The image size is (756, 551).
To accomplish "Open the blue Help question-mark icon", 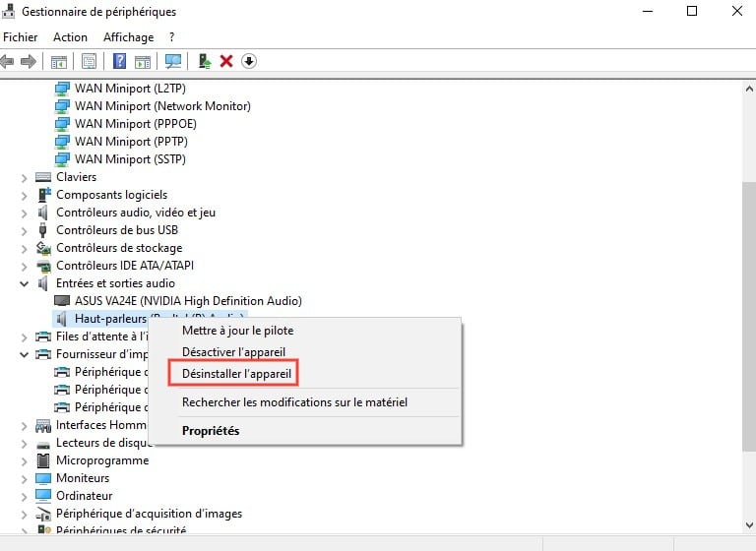I will pyautogui.click(x=119, y=61).
